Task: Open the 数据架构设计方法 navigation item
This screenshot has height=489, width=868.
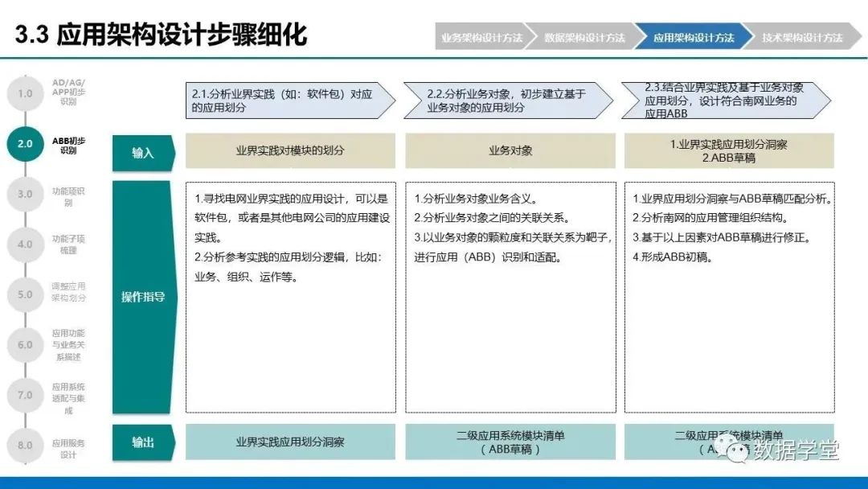Action: (585, 36)
